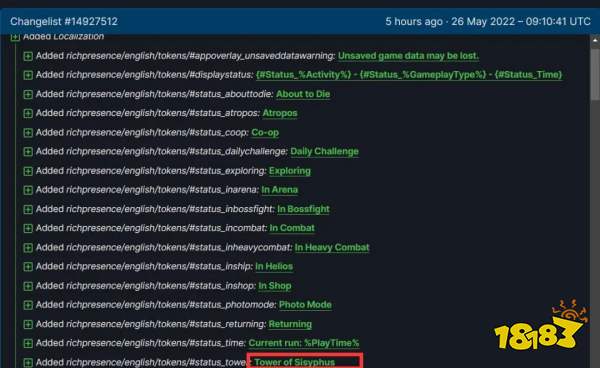Expand the status_incombat row plus icon

28,228
